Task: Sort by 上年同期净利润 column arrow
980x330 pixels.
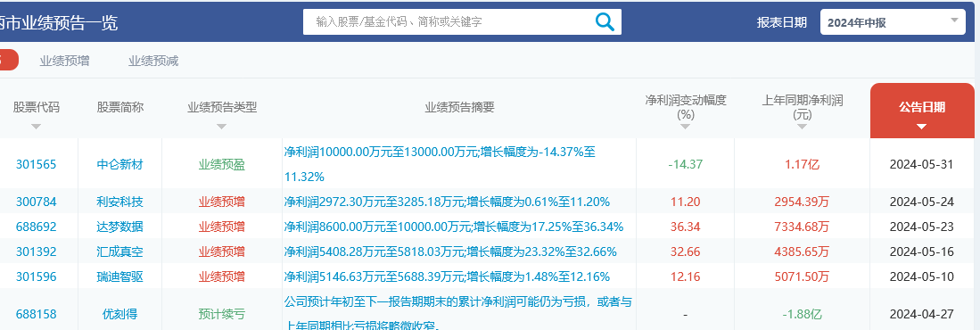Action: tap(803, 127)
